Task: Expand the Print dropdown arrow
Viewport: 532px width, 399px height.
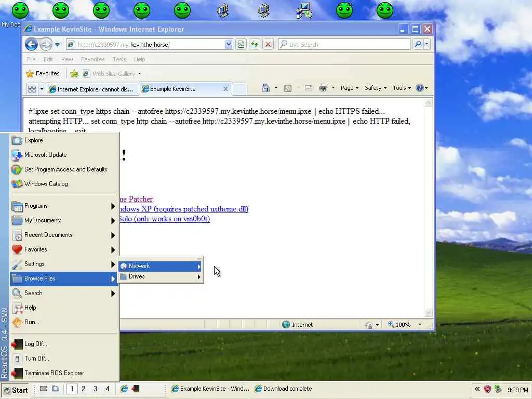Action: point(333,88)
